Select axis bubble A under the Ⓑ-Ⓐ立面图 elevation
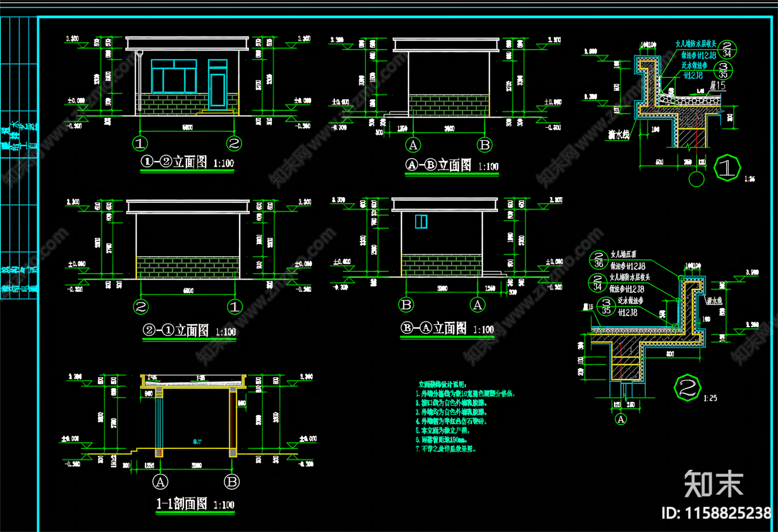 point(477,305)
